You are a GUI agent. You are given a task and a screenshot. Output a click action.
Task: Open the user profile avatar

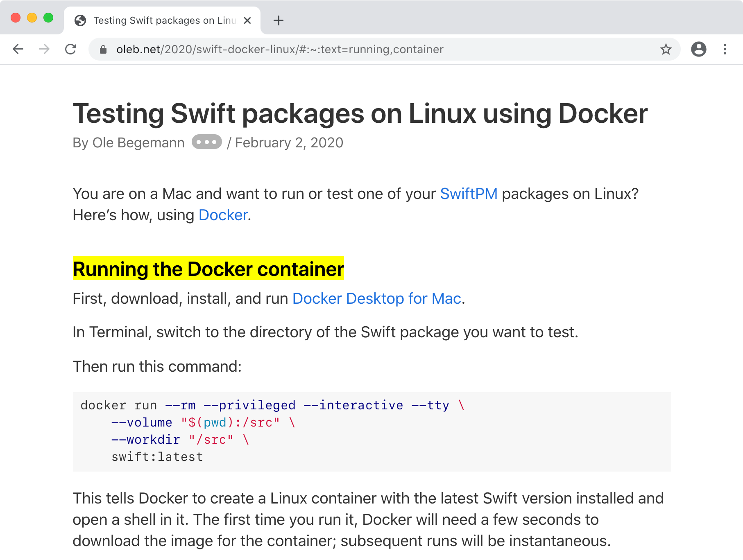[698, 49]
